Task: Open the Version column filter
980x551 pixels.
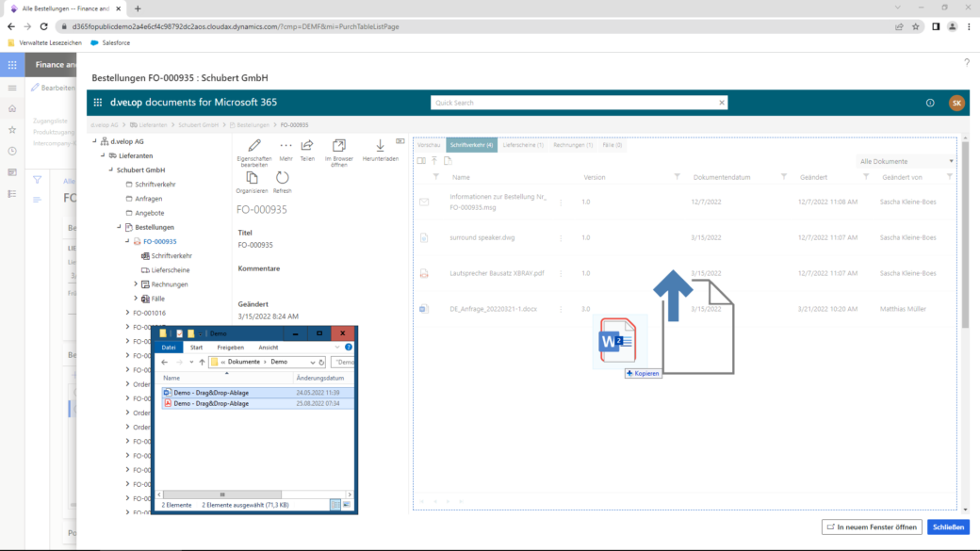Action: click(677, 177)
